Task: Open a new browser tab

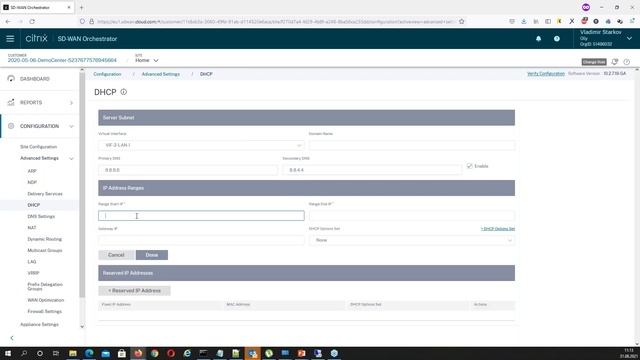Action: tap(81, 7)
